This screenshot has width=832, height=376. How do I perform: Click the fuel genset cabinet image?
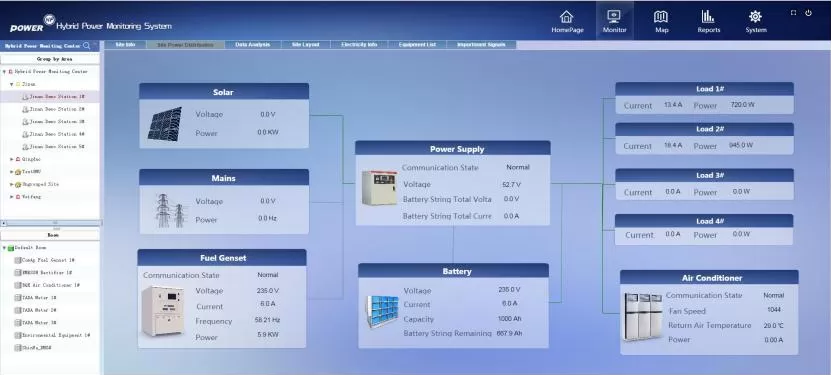[163, 311]
